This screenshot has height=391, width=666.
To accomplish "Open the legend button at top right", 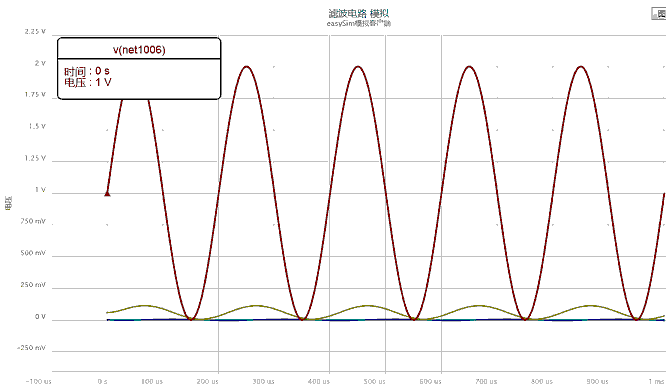I will [659, 14].
